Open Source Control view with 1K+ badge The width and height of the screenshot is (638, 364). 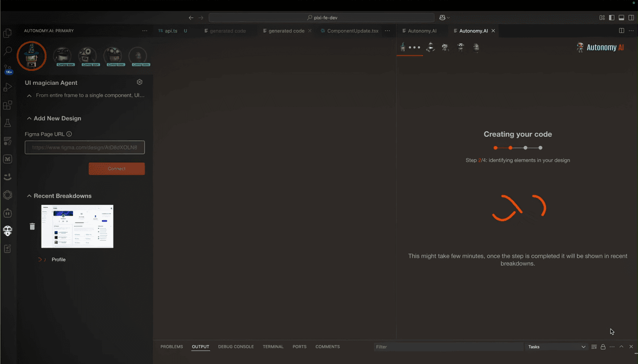pyautogui.click(x=7, y=69)
